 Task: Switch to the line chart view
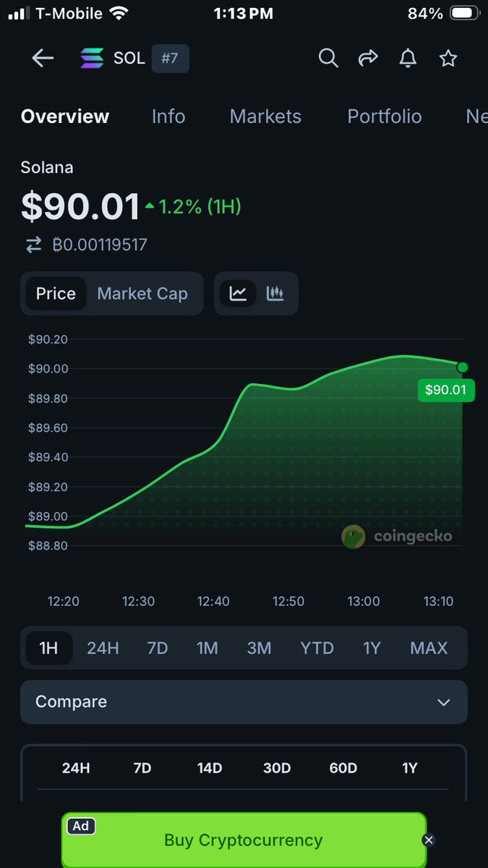coord(238,293)
